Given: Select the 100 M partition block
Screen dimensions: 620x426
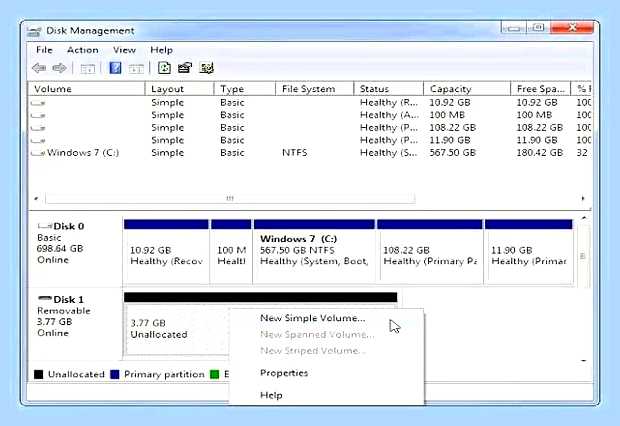Looking at the screenshot, I should pyautogui.click(x=231, y=252).
